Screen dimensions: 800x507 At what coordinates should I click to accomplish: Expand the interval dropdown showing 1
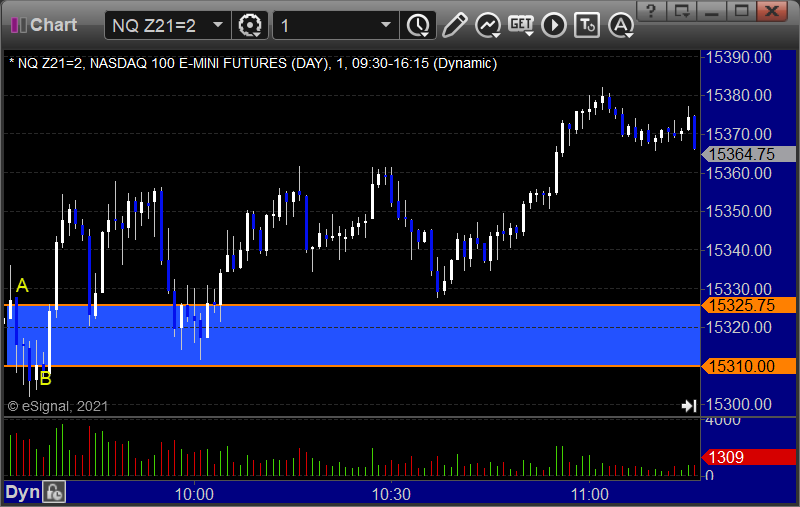[x=386, y=24]
